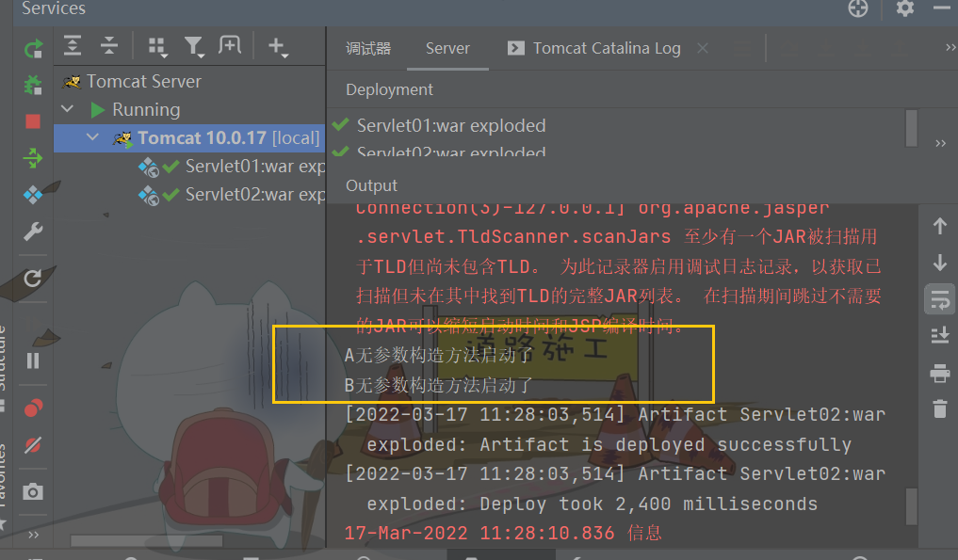Click the debug rerun bug icon
Screen dimensions: 958x560
click(33, 85)
